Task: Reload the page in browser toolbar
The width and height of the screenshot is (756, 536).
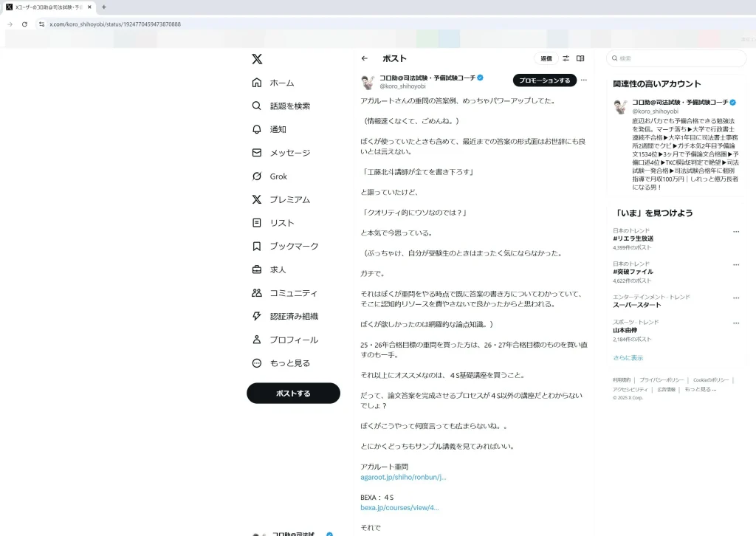Action: point(24,24)
